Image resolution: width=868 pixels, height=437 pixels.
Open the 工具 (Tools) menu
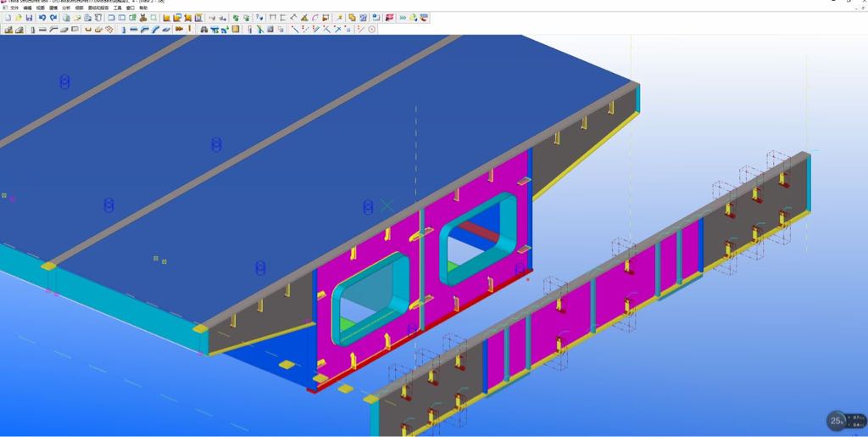(118, 8)
